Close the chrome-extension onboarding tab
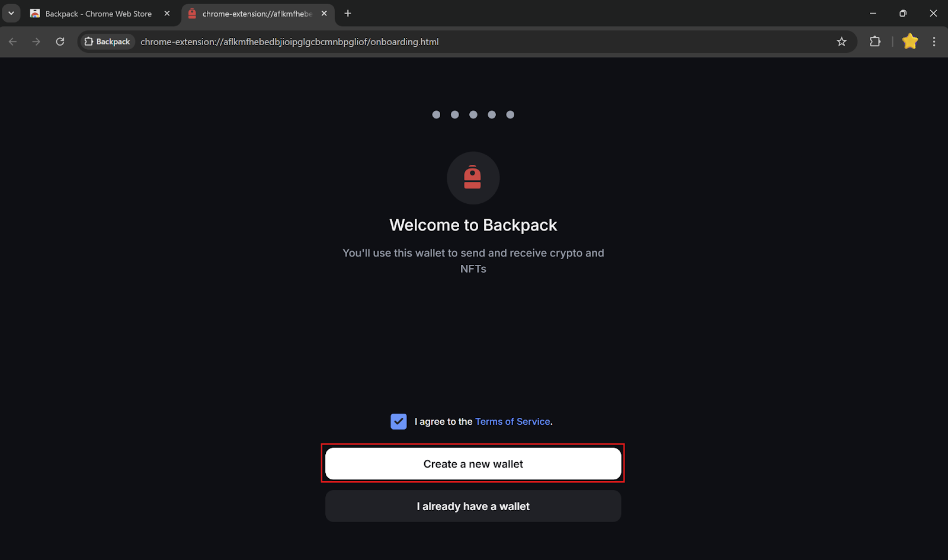948x560 pixels. coord(324,14)
